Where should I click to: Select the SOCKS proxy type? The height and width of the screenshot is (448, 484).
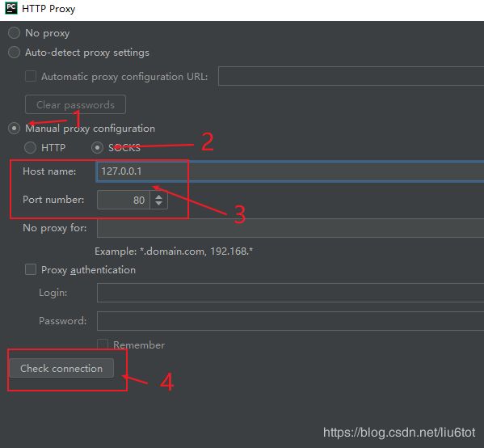pos(97,148)
